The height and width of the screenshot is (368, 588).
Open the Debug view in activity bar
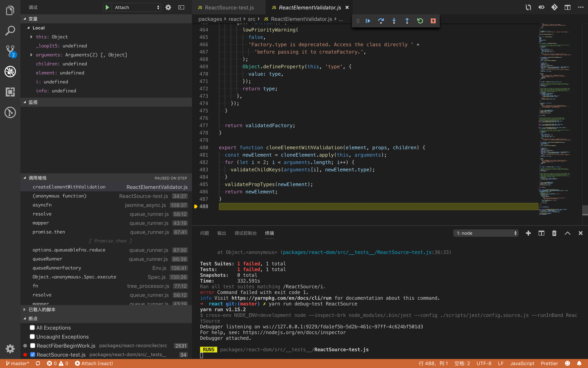coord(10,72)
